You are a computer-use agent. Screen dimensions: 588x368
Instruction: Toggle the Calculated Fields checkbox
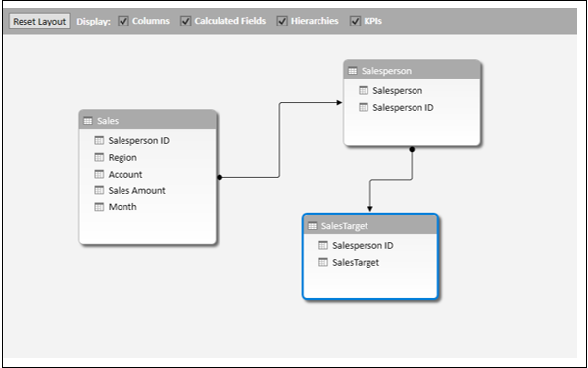pos(186,21)
